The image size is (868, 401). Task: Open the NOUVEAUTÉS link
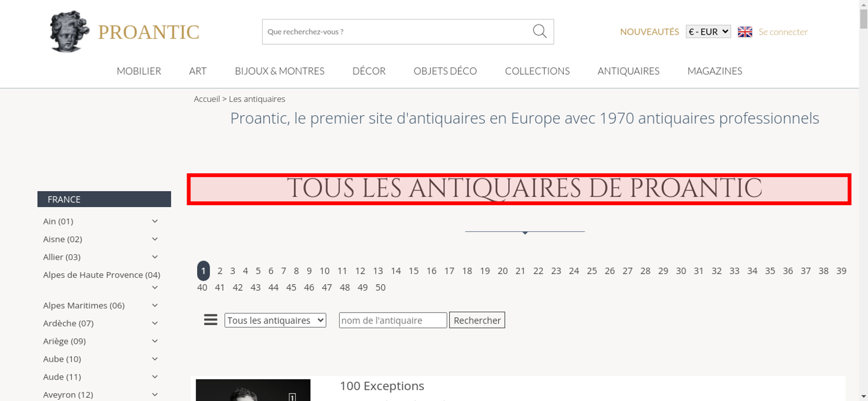(649, 32)
